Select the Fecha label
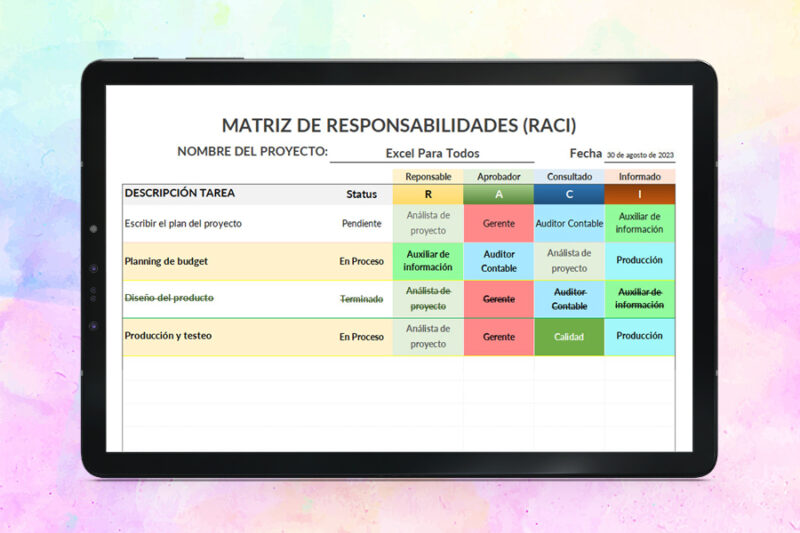 [586, 153]
